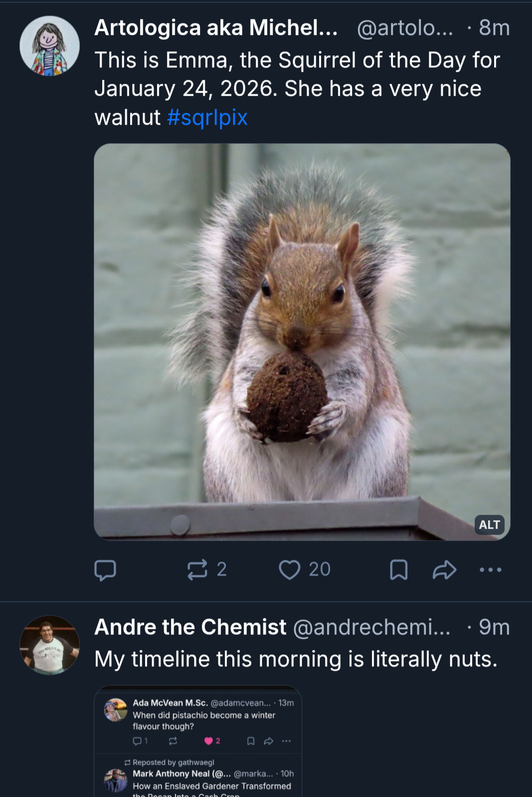The height and width of the screenshot is (797, 532).
Task: Open Artologica's profile avatar
Action: (49, 46)
